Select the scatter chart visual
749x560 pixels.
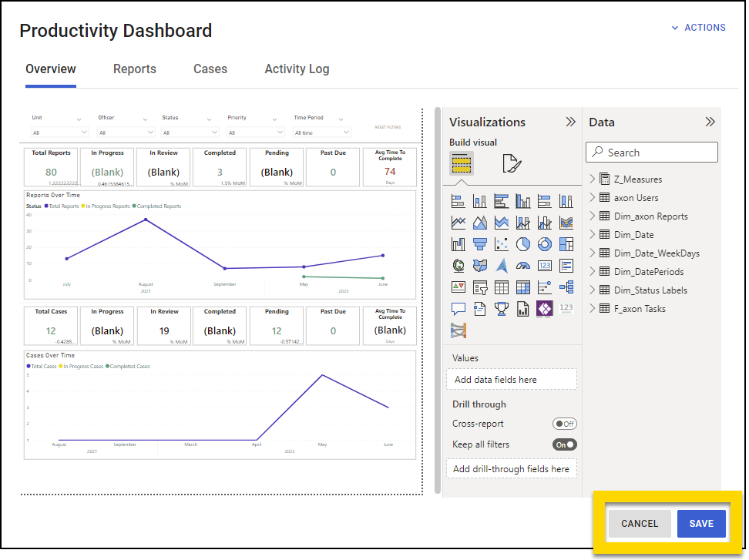(502, 243)
